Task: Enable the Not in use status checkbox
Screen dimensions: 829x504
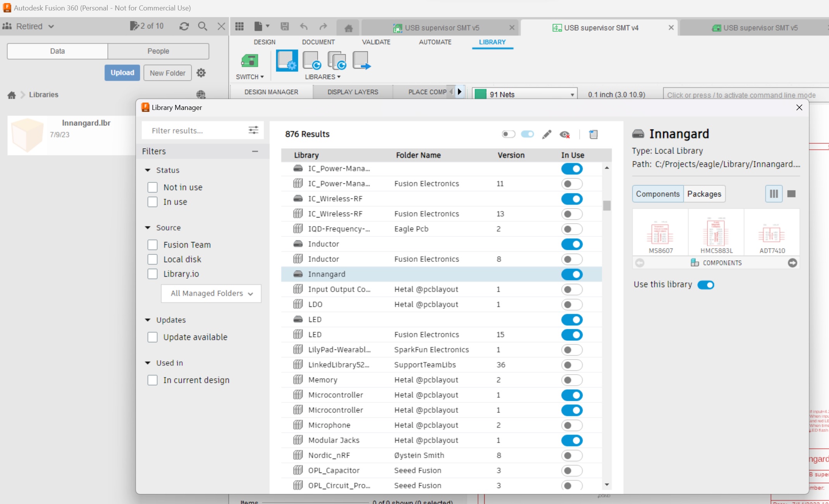Action: 152,187
